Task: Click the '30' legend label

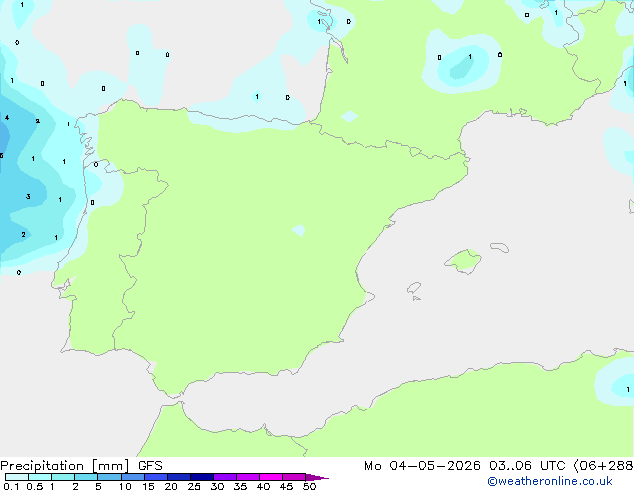Action: click(217, 486)
